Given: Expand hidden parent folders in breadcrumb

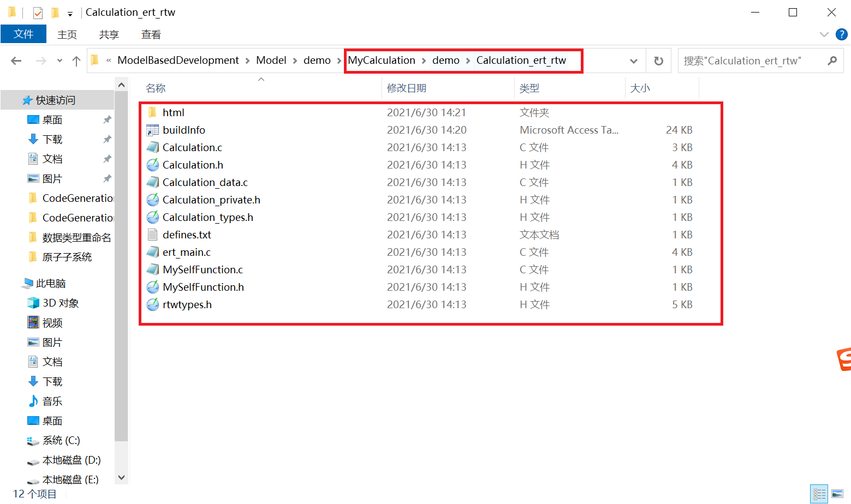Looking at the screenshot, I should click(109, 61).
